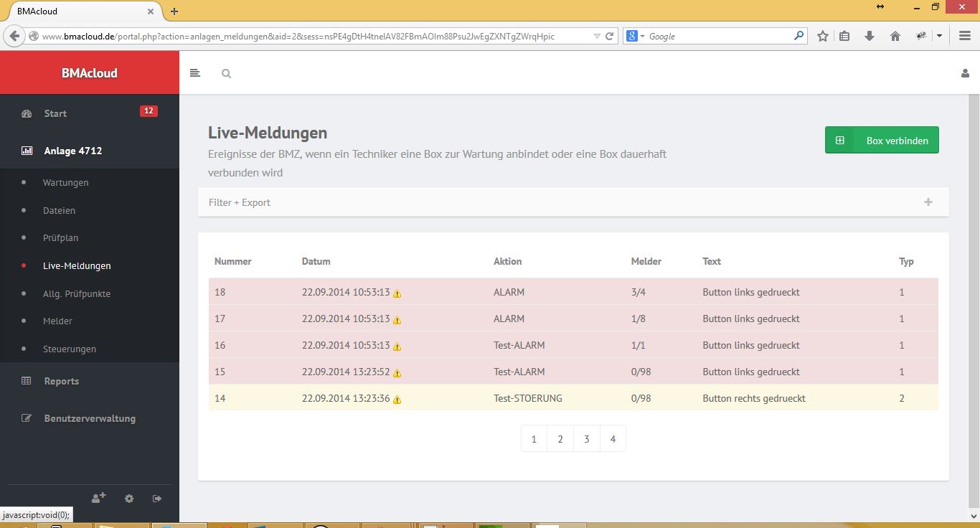Click warning icon on message row 14

coord(397,400)
